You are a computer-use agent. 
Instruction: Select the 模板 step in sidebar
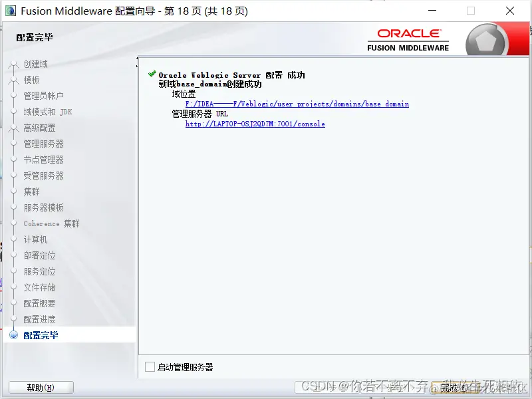31,80
